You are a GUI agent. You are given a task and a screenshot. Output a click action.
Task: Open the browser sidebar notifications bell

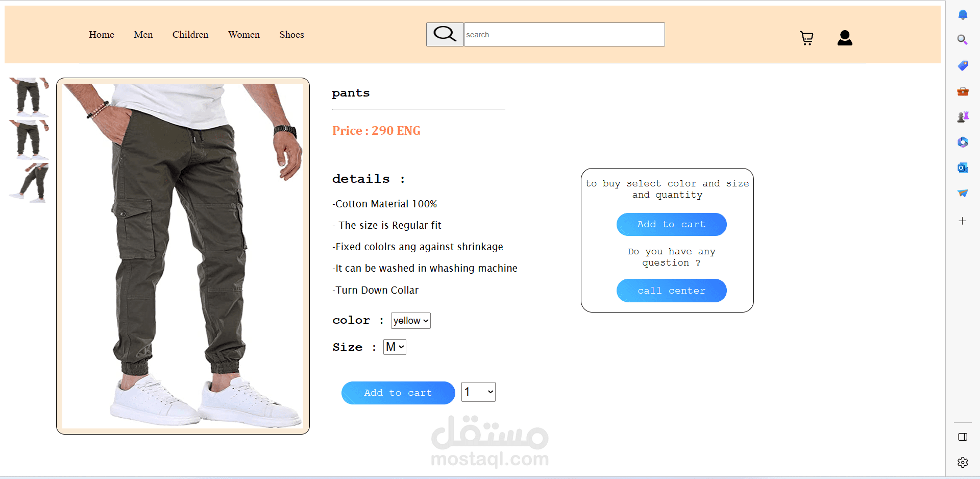(963, 14)
